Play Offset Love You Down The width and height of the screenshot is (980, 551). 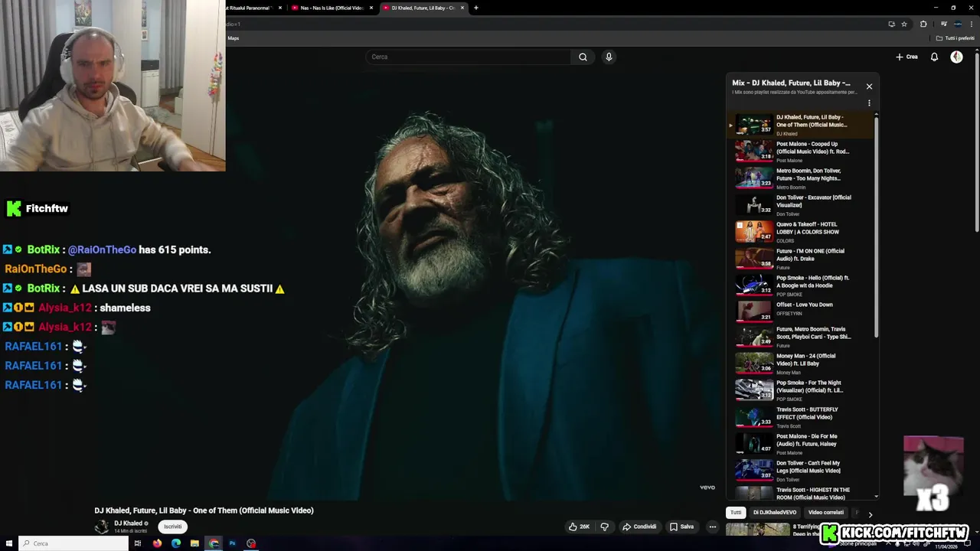pyautogui.click(x=799, y=310)
